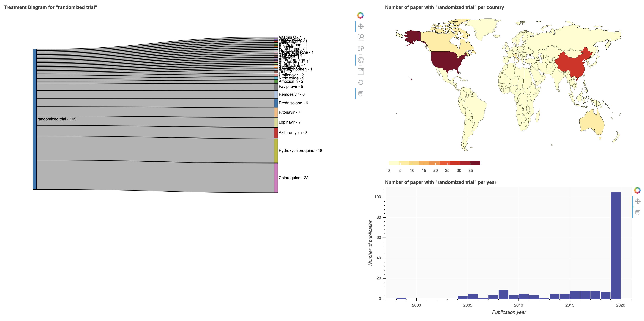
Task: Toggle the Hover tool of the yearly bar chart
Action: 637,212
